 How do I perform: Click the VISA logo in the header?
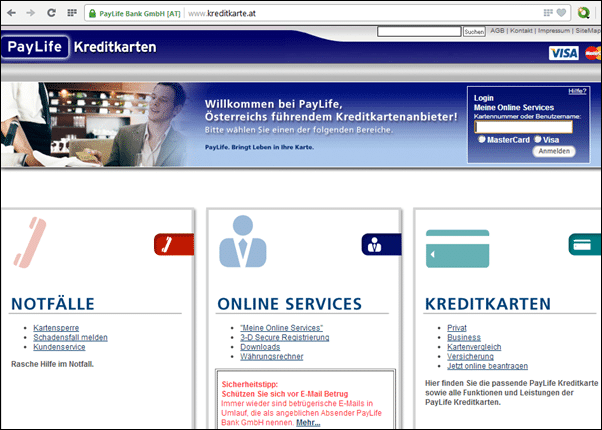point(564,53)
